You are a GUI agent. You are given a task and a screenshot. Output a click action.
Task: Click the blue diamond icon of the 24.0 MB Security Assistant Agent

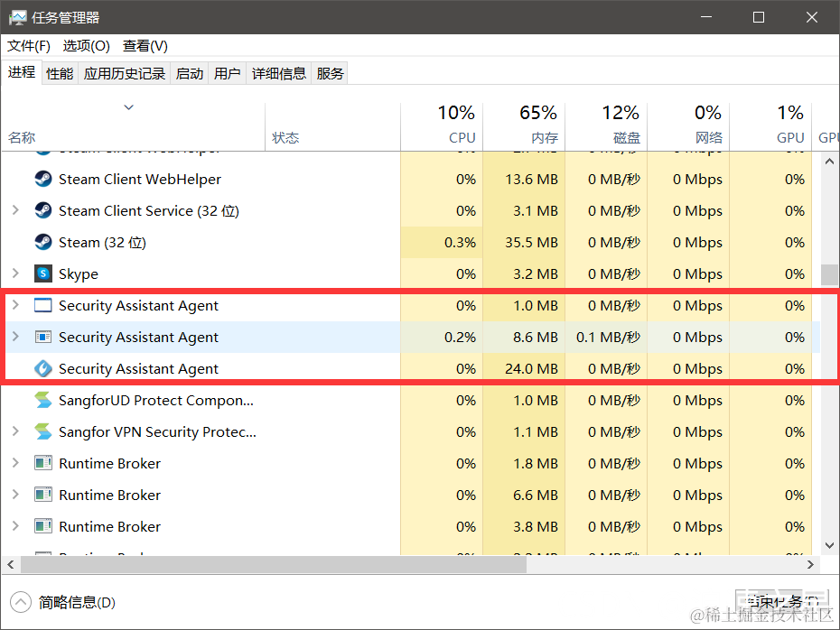(x=42, y=368)
